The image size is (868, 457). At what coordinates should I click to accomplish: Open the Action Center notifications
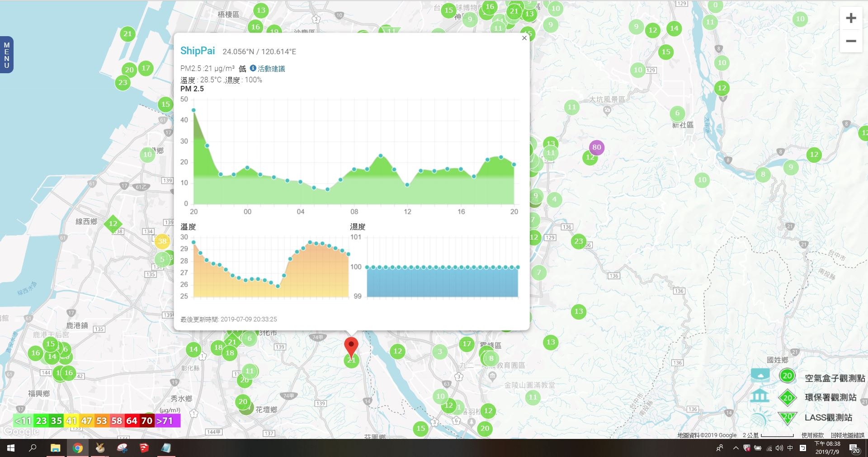pyautogui.click(x=854, y=448)
